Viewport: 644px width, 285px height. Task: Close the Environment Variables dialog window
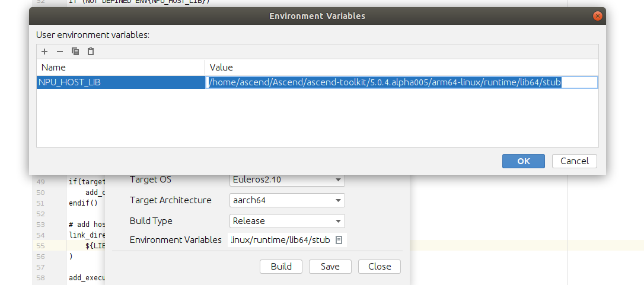[x=597, y=16]
